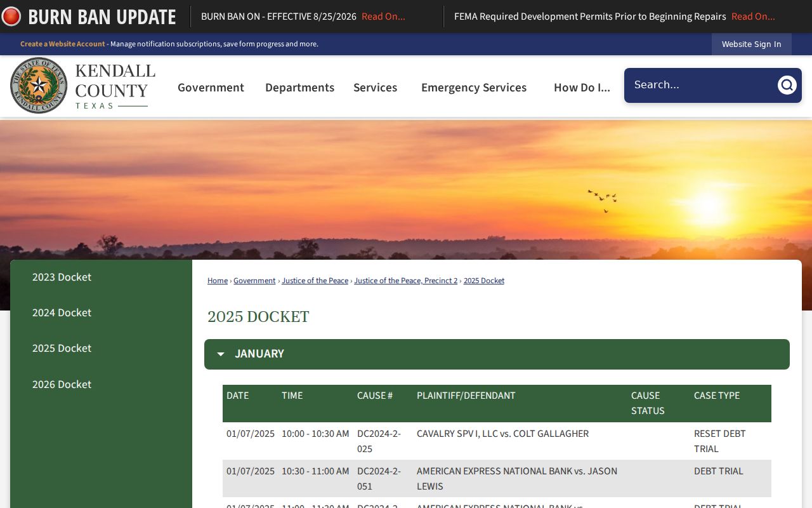Viewport: 812px width, 508px height.
Task: Open the How Do I... menu
Action: tap(582, 88)
